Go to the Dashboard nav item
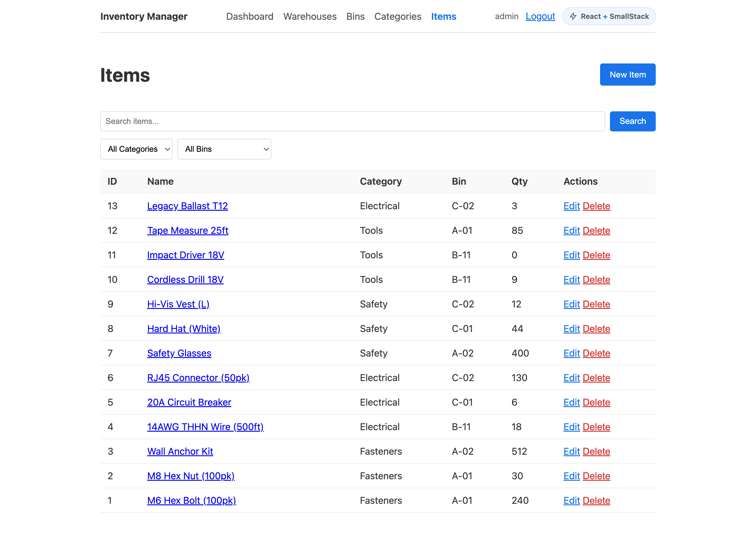This screenshot has height=546, width=756. click(250, 16)
